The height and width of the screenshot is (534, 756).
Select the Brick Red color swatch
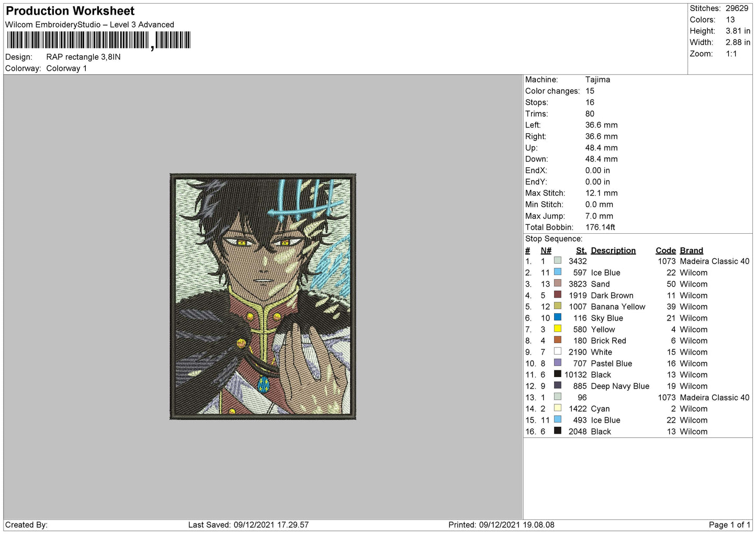click(558, 340)
